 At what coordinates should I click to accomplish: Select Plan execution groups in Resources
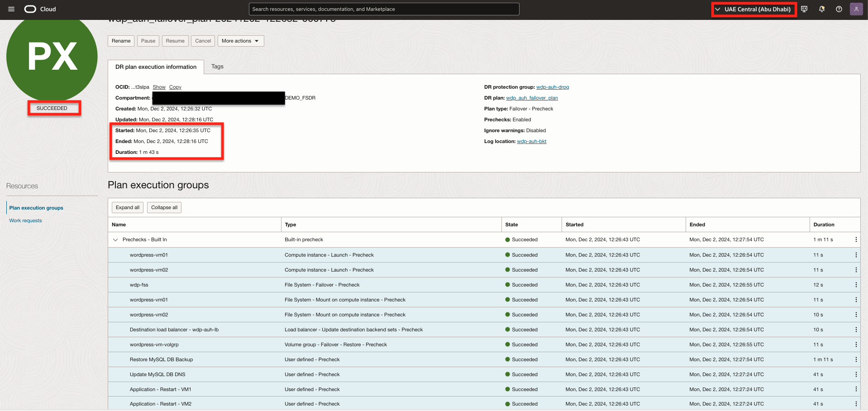point(36,208)
